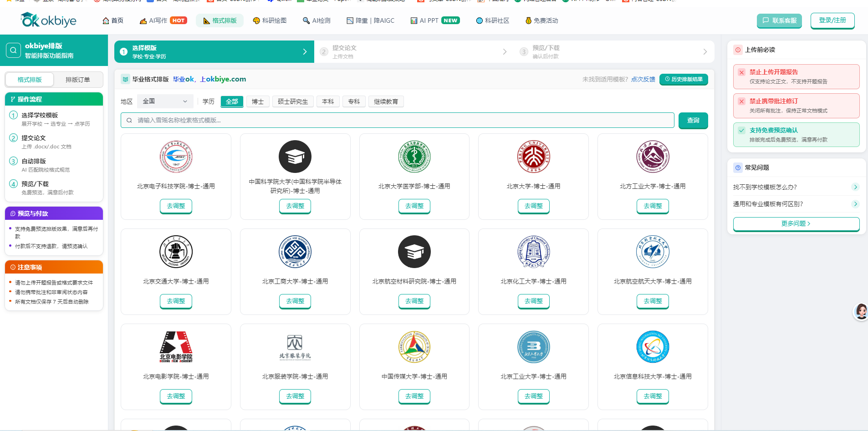The image size is (868, 431).
Task: Open 降重 | 降AIGC navigation item
Action: 370,20
